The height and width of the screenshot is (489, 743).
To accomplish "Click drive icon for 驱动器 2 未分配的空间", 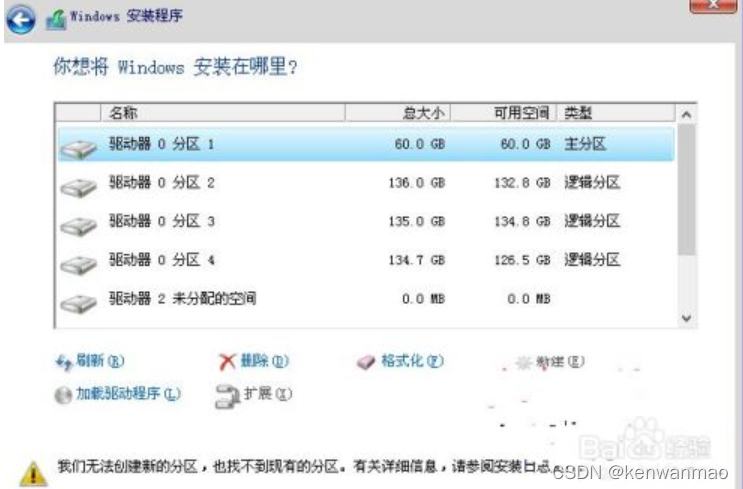I will pos(79,304).
